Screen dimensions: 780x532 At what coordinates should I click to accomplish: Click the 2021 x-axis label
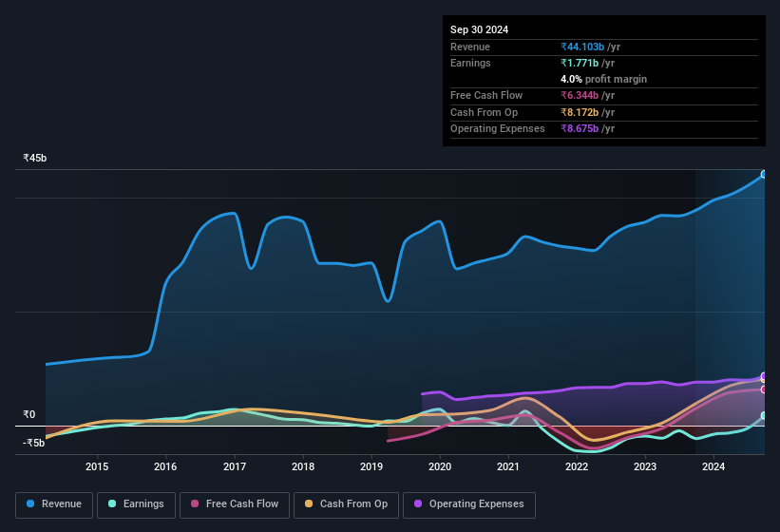tap(508, 466)
